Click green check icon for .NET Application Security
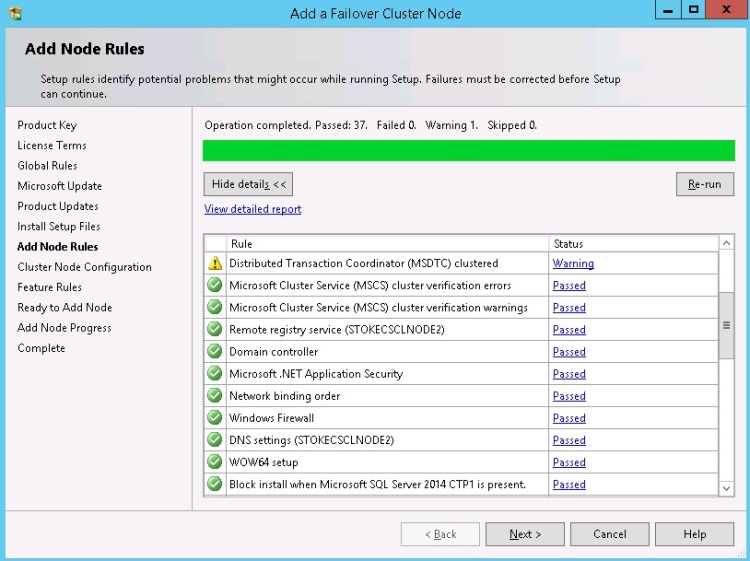 [215, 373]
